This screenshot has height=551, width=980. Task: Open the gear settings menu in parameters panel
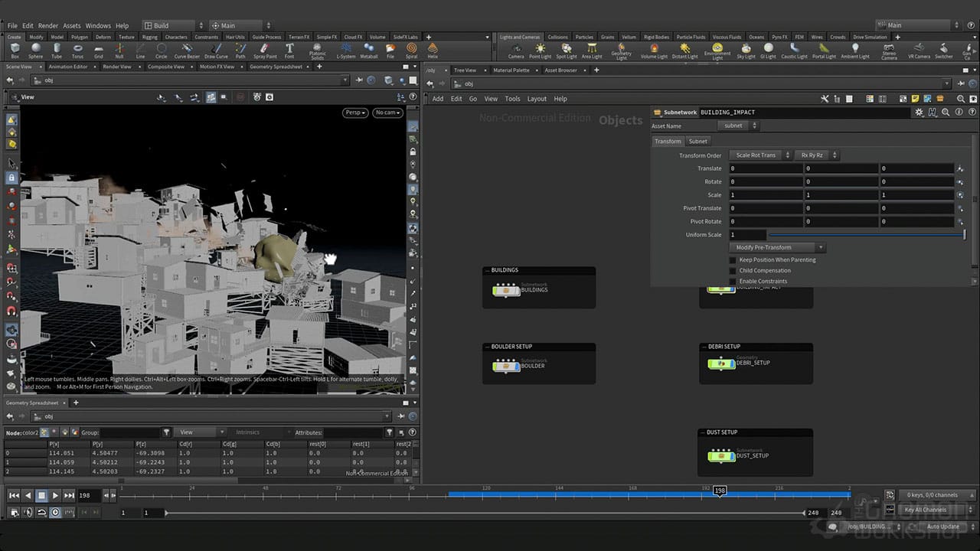(918, 112)
